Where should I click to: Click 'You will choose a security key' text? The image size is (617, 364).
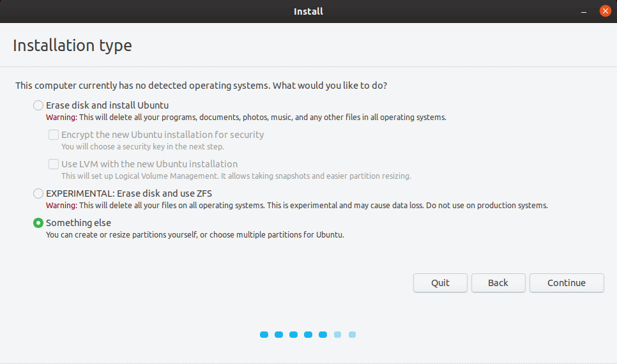(x=142, y=146)
